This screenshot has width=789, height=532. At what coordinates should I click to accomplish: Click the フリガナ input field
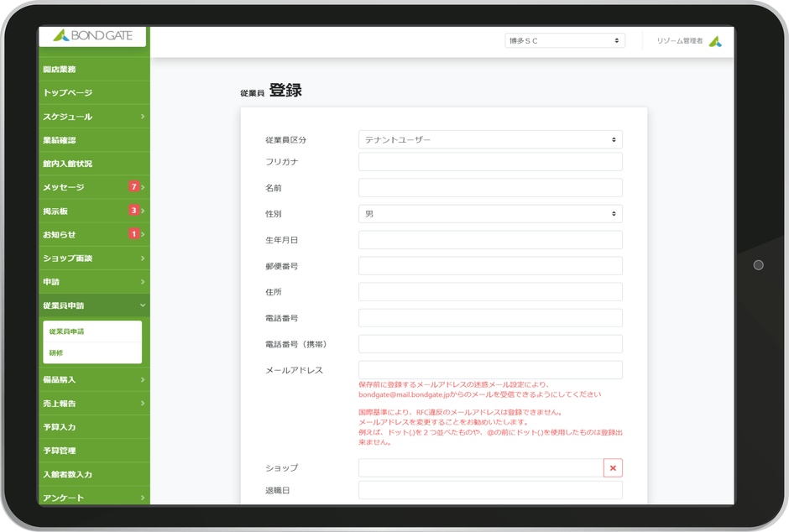pos(489,161)
